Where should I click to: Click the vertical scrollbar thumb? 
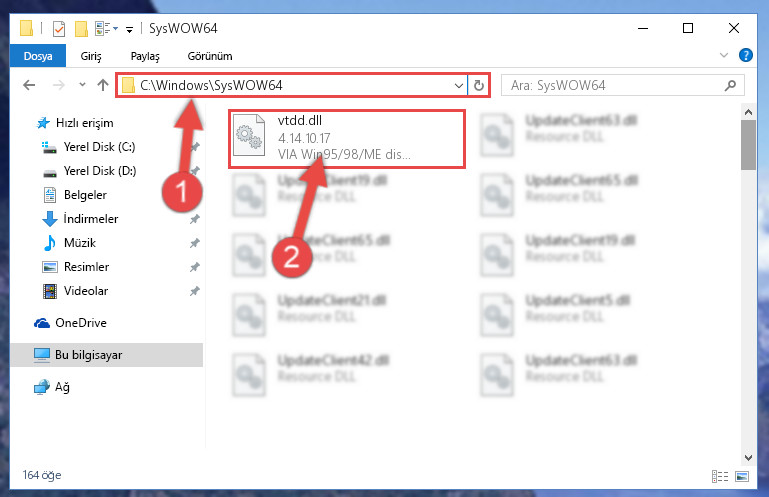point(748,145)
